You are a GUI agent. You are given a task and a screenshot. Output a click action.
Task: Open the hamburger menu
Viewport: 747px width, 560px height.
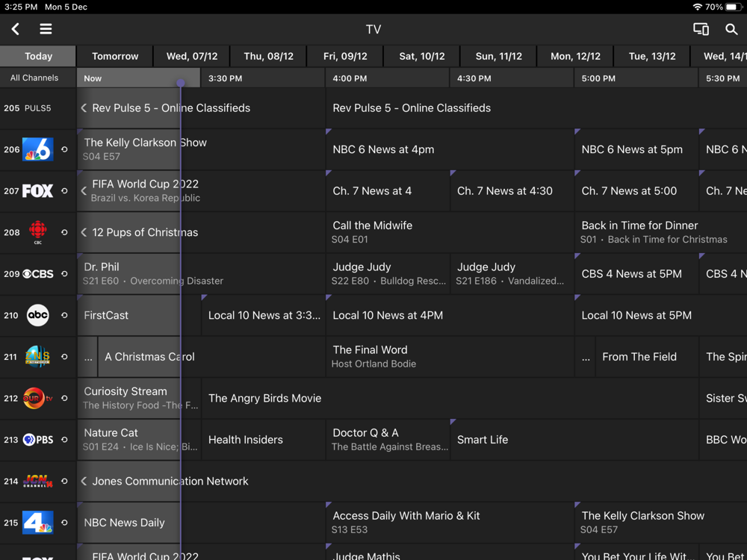(46, 29)
